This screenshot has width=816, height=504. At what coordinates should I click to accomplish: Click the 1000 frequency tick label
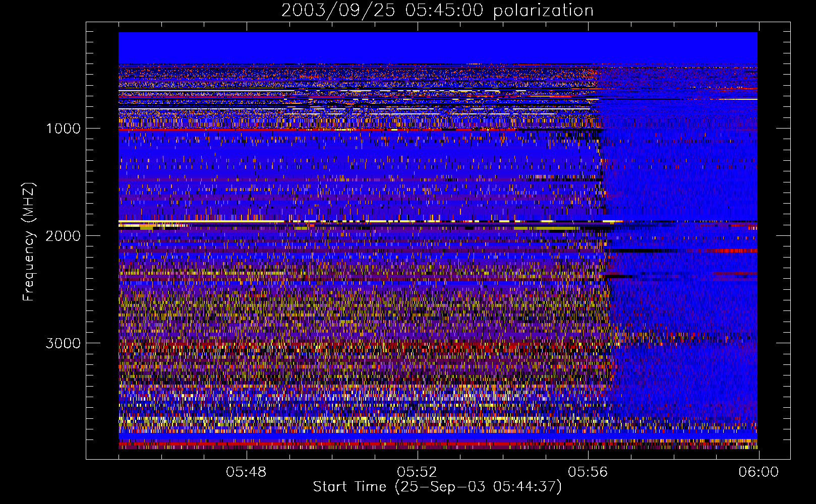pos(64,129)
